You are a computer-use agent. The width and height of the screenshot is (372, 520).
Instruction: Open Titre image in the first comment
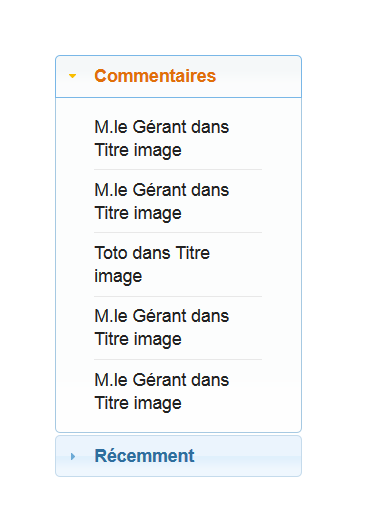pyautogui.click(x=138, y=150)
